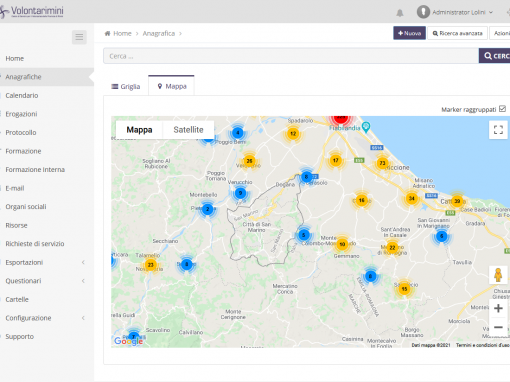Select Satellite map type
Screen dimensions: 510x382
tap(188, 130)
